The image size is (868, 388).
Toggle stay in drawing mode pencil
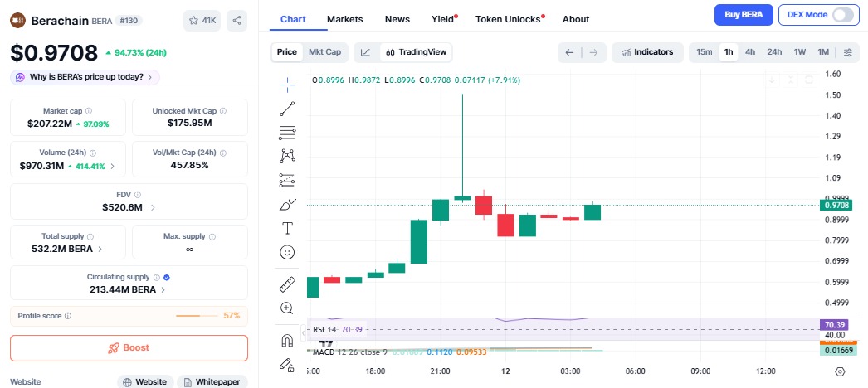[x=286, y=364]
